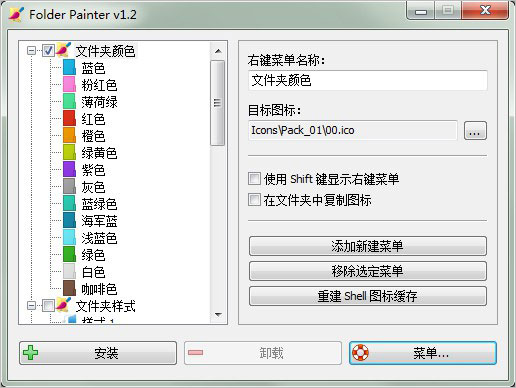
Task: Click the tree scrollbar down arrow
Action: pos(218,315)
